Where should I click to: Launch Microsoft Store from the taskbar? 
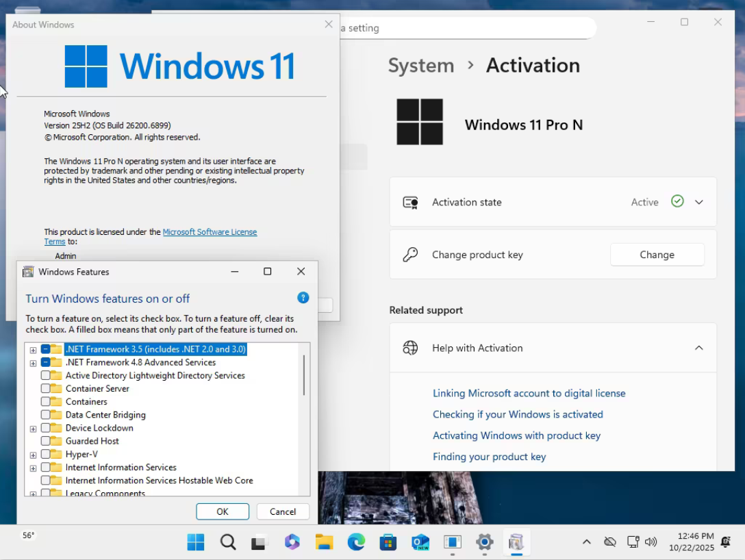click(388, 542)
